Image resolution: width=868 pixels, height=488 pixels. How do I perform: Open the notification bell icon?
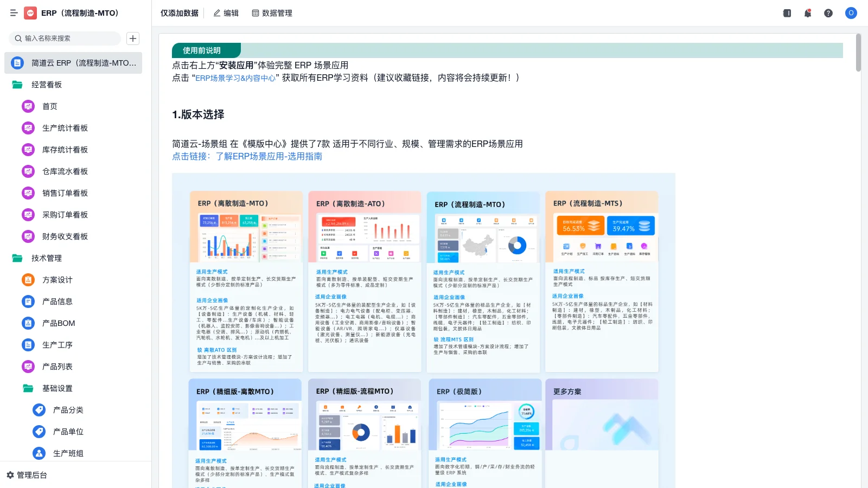pos(808,13)
